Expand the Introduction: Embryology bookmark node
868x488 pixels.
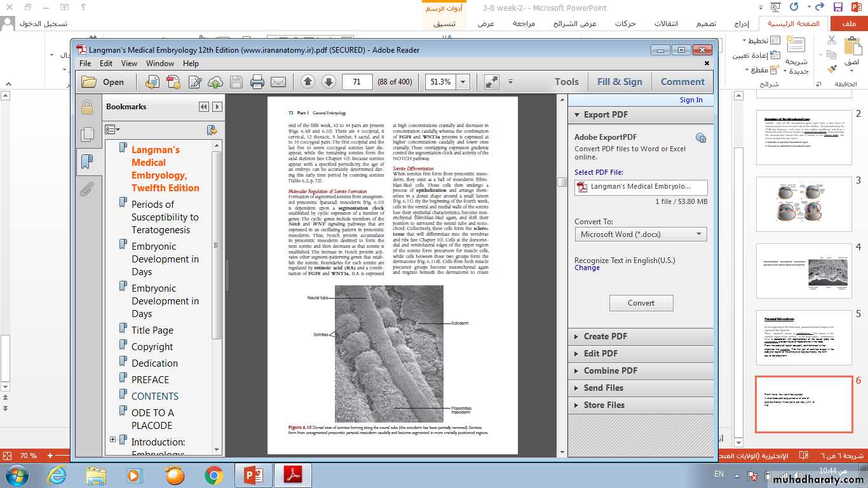pyautogui.click(x=113, y=440)
